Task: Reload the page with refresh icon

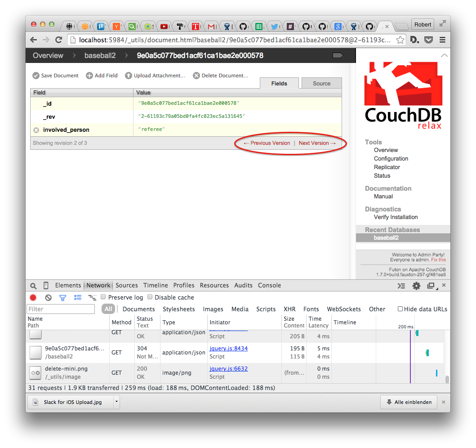Action: (x=58, y=40)
